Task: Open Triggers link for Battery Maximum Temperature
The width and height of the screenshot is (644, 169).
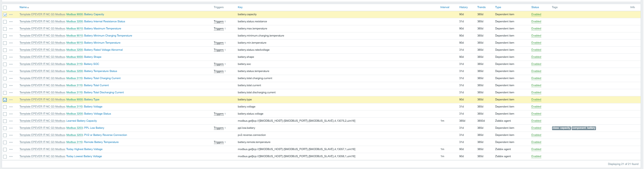Action: click(x=219, y=29)
